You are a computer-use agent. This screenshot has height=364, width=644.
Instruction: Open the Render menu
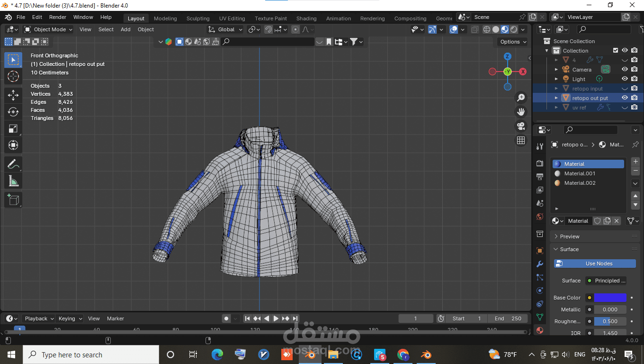click(x=58, y=17)
